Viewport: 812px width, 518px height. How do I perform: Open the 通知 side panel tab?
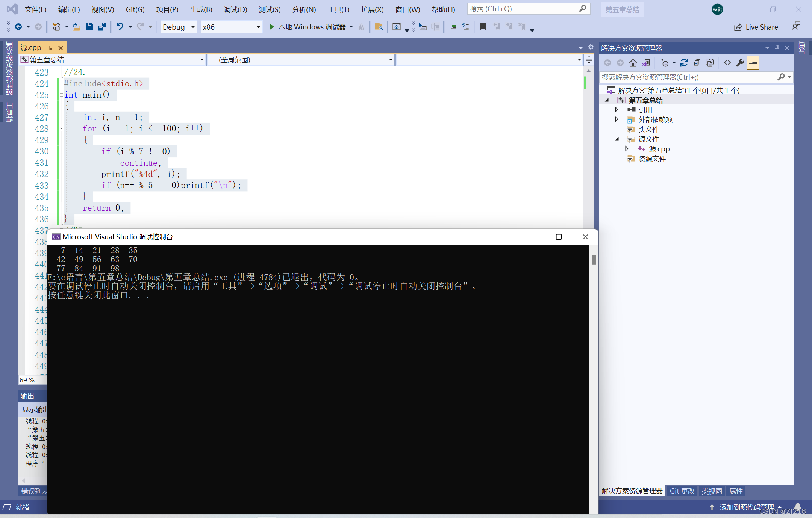[x=801, y=48]
